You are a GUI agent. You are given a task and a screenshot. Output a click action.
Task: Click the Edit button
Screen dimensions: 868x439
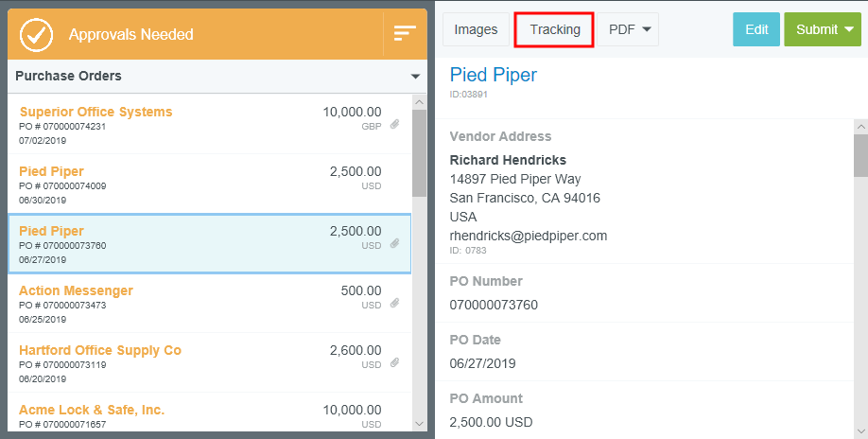tap(756, 29)
